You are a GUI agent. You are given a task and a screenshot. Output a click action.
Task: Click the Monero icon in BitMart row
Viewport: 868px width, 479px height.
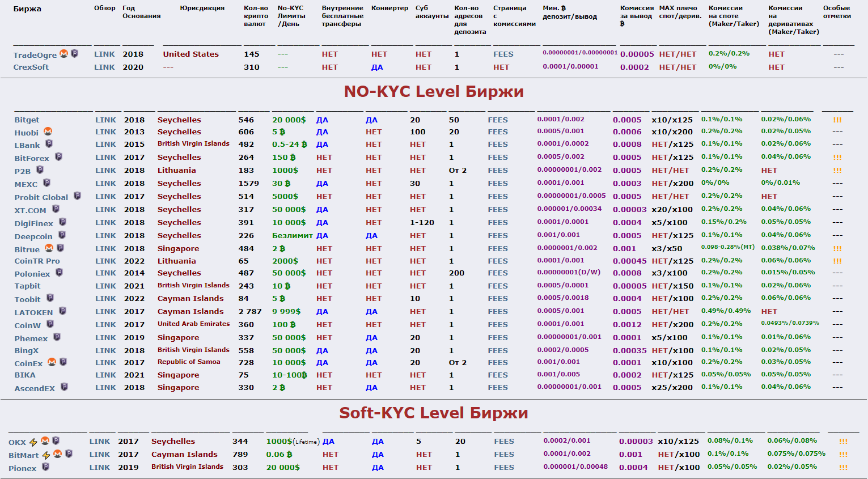click(x=57, y=454)
